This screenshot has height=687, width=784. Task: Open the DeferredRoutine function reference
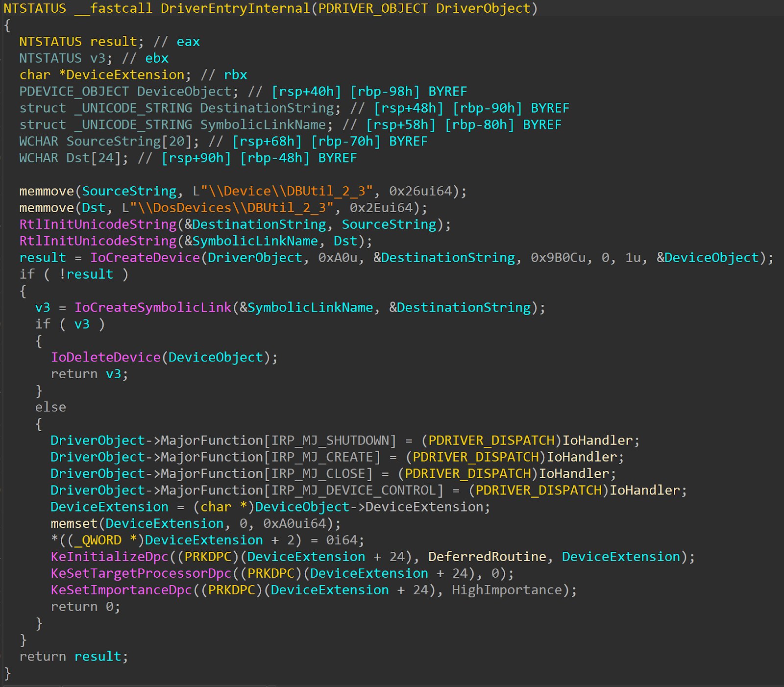tap(487, 557)
